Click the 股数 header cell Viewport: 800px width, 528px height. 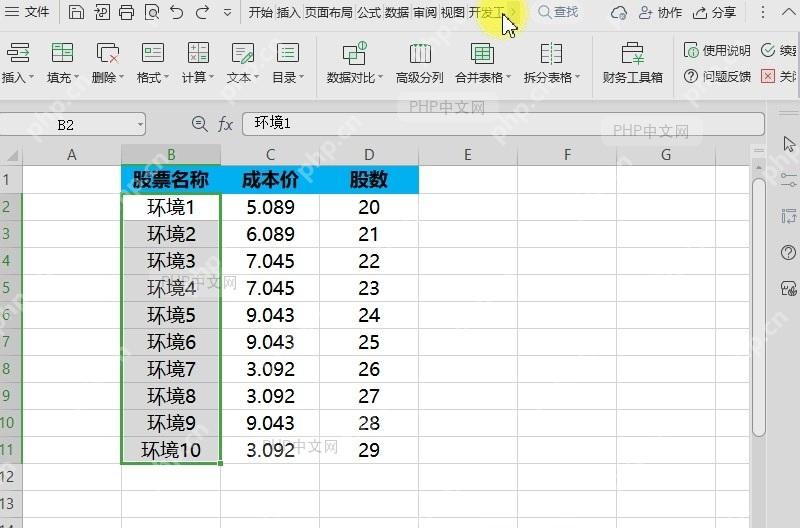(x=369, y=180)
